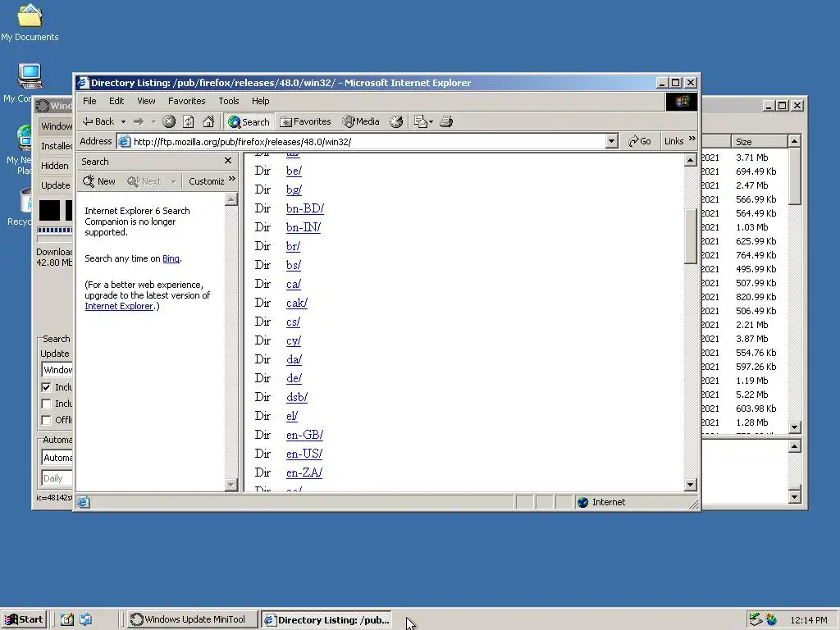The height and width of the screenshot is (630, 840).
Task: Open the dsb/ directory link
Action: pos(297,397)
